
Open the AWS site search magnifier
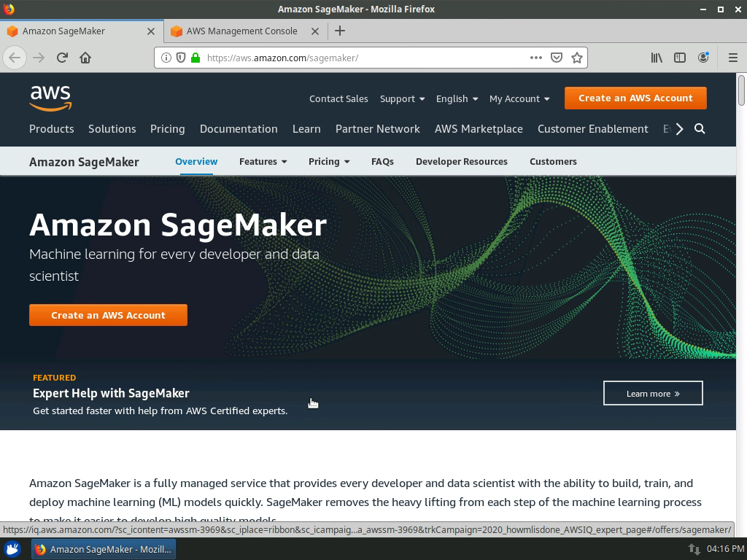point(700,128)
